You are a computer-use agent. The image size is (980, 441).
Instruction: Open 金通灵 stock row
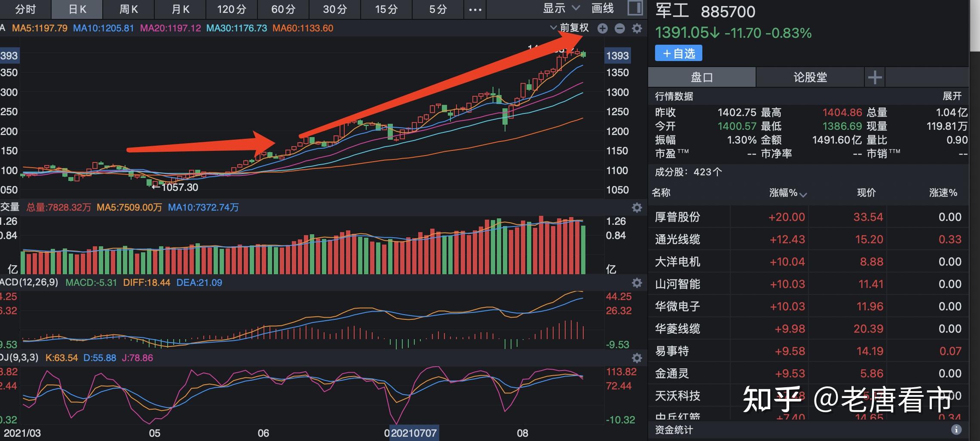pyautogui.click(x=808, y=374)
